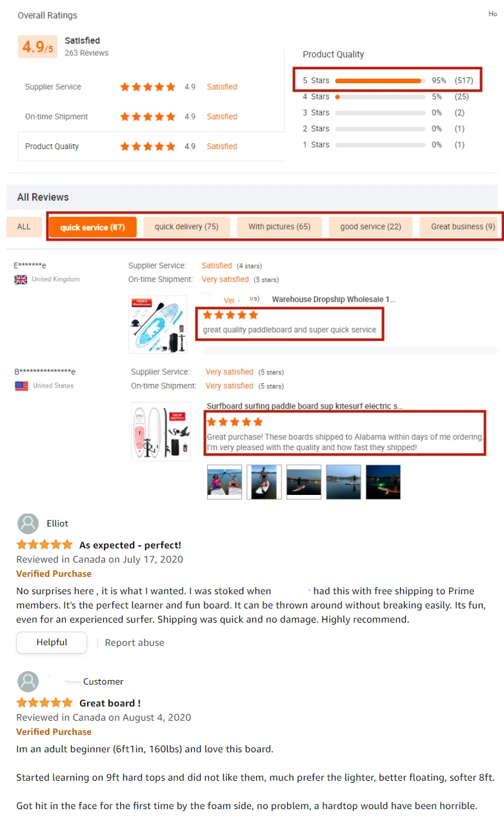Screen dimensions: 504x822
Task: Click star rating above Elliot's review title
Action: coord(45,545)
